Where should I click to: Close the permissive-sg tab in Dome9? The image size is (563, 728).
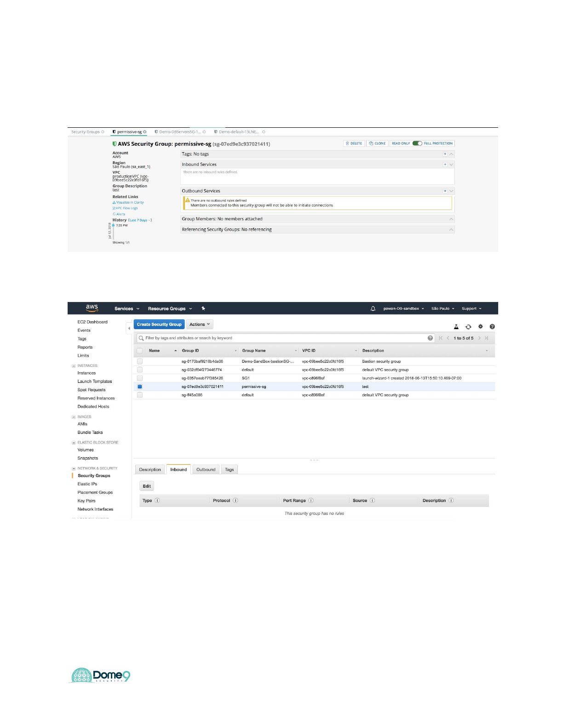[145, 132]
